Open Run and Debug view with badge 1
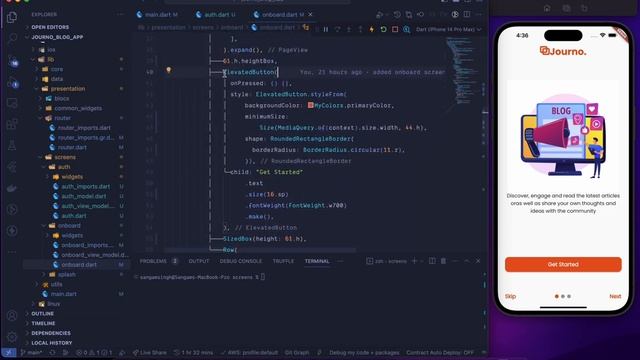The height and width of the screenshot is (360, 640). click(x=12, y=82)
